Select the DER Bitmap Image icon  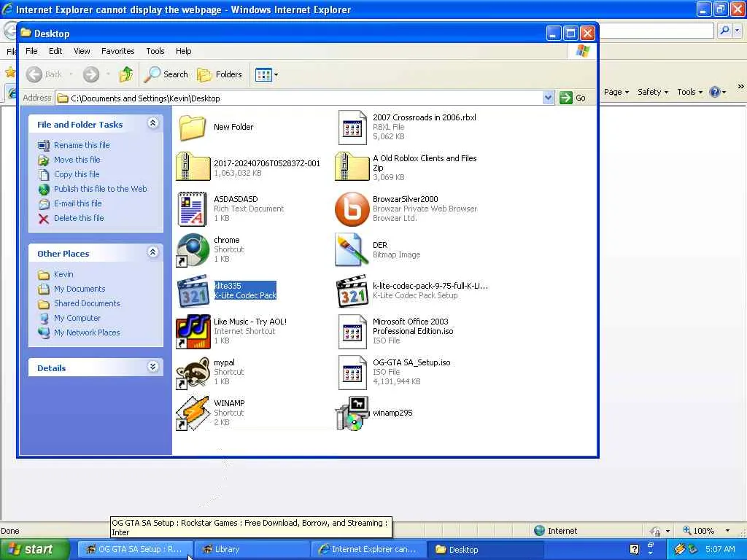coord(351,249)
